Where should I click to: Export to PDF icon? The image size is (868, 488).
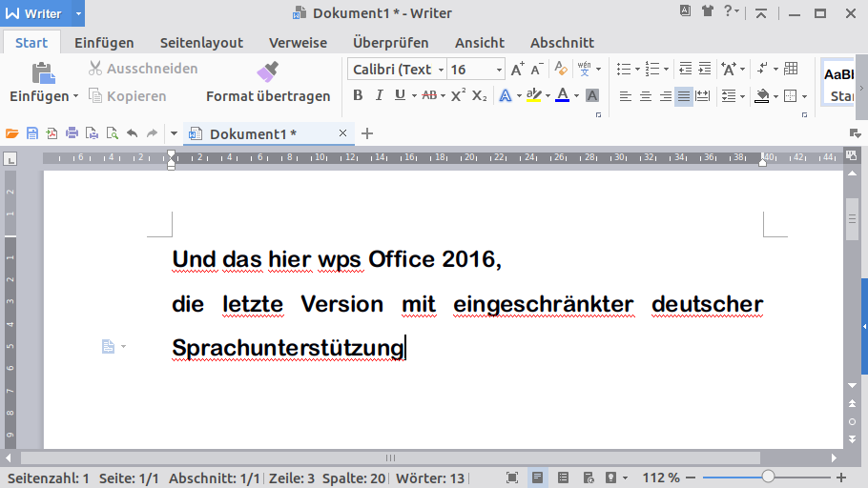(52, 133)
